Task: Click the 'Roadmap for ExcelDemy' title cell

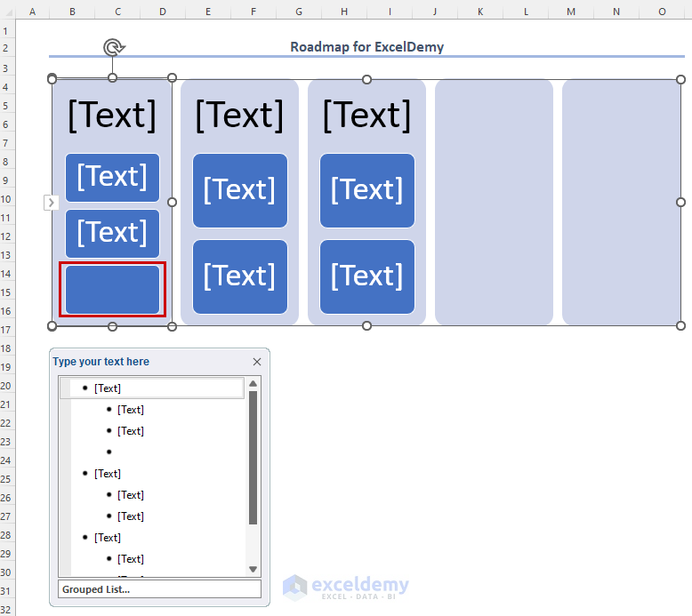Action: 366,47
